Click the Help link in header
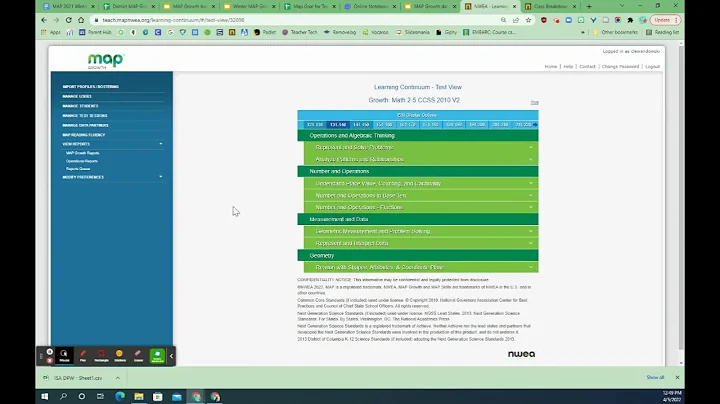Screen dimensions: 720x404 coord(568,67)
